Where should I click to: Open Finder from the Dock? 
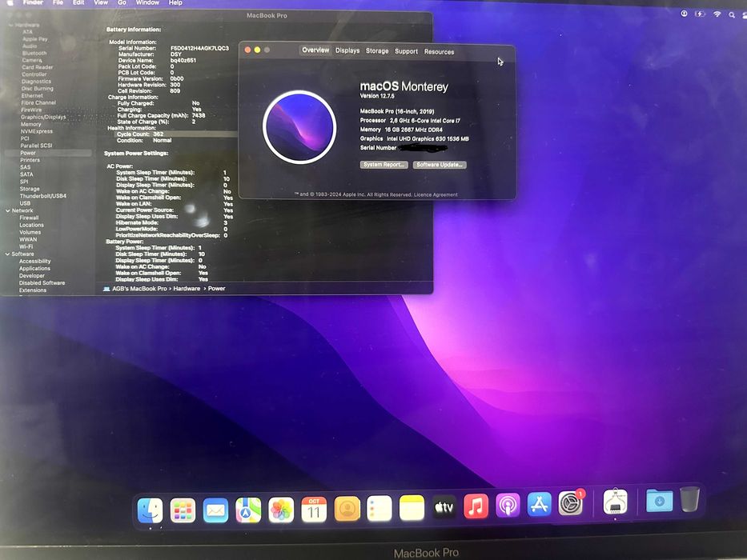click(x=150, y=510)
